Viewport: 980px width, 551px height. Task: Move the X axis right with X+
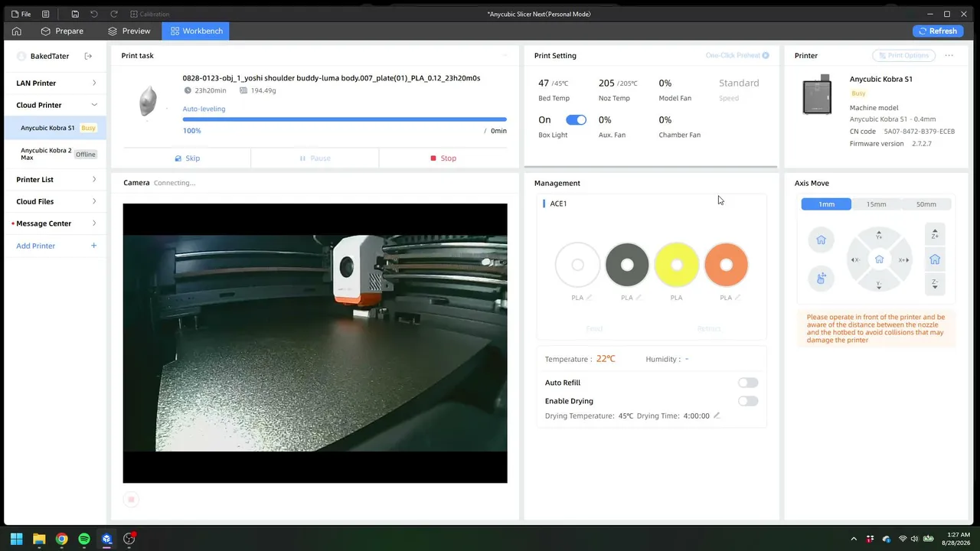[903, 259]
